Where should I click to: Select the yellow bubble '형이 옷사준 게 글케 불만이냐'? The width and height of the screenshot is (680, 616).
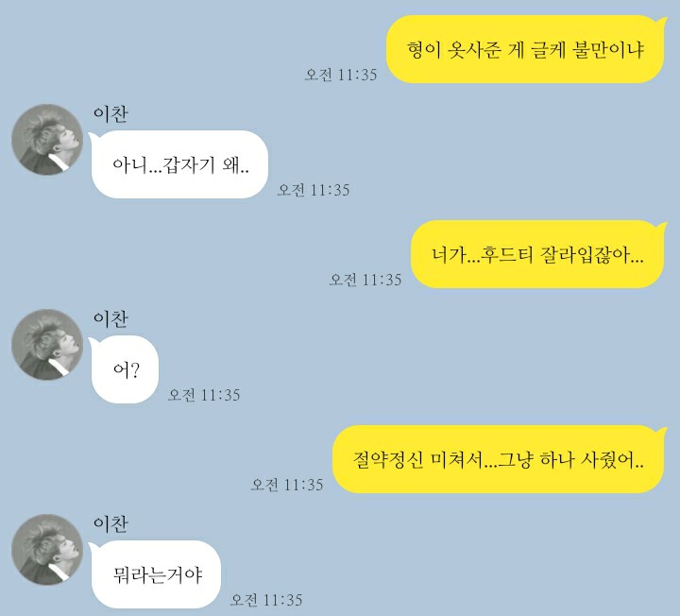click(x=525, y=49)
